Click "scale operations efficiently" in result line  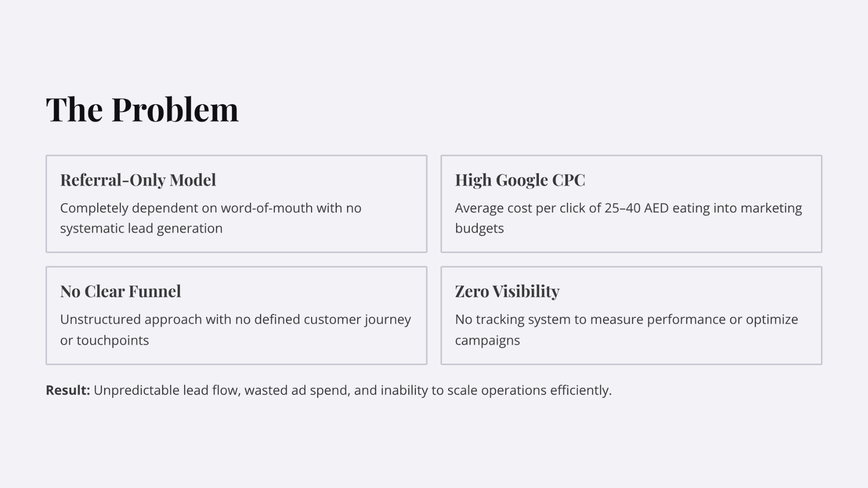pyautogui.click(x=529, y=390)
